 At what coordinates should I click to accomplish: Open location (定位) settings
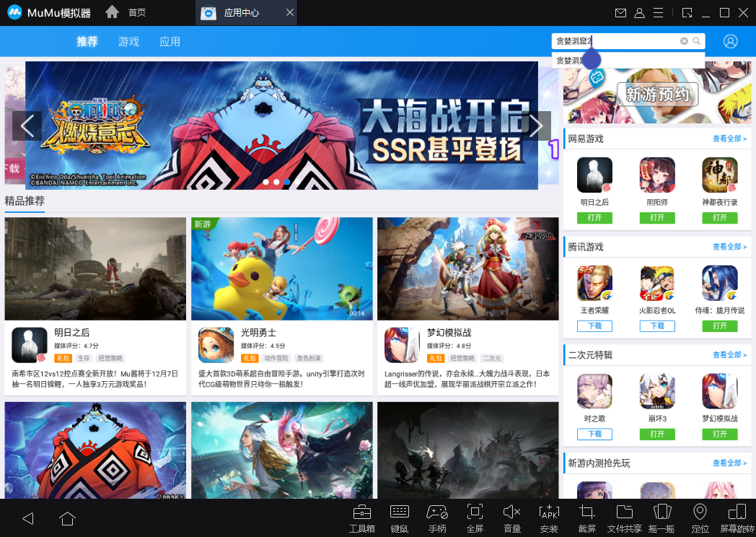(700, 518)
